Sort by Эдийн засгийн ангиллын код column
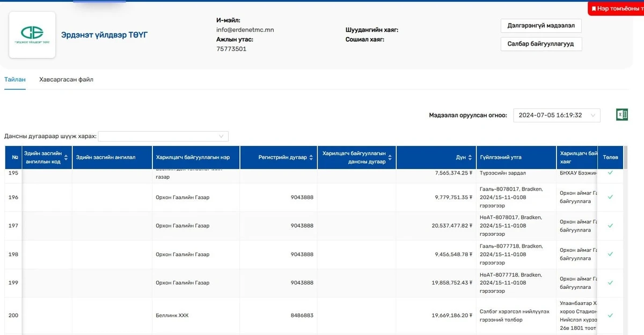Viewport: 644px width, 335px height. point(66,157)
